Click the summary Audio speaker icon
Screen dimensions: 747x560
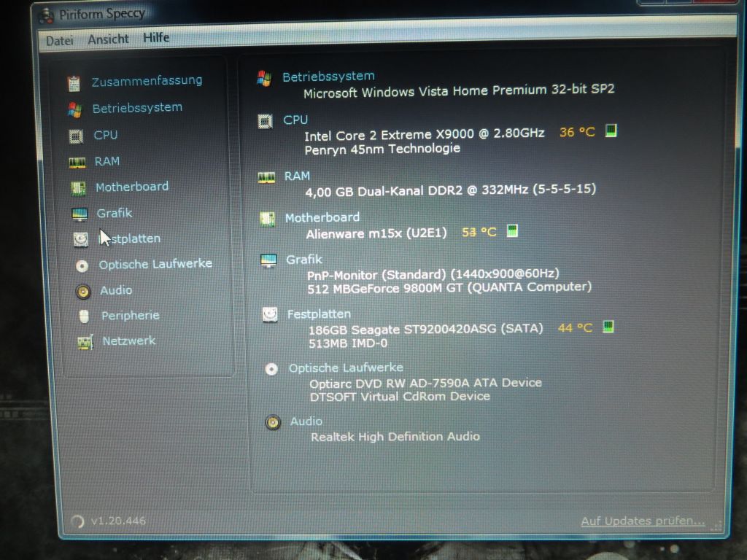(273, 422)
